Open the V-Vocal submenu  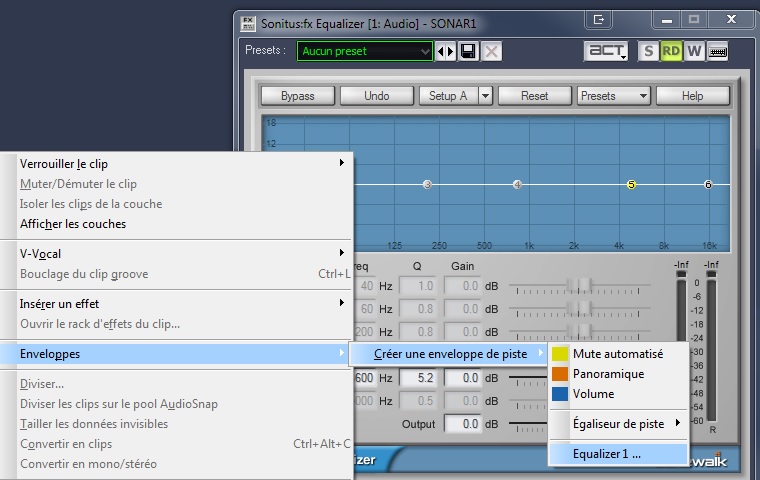176,254
